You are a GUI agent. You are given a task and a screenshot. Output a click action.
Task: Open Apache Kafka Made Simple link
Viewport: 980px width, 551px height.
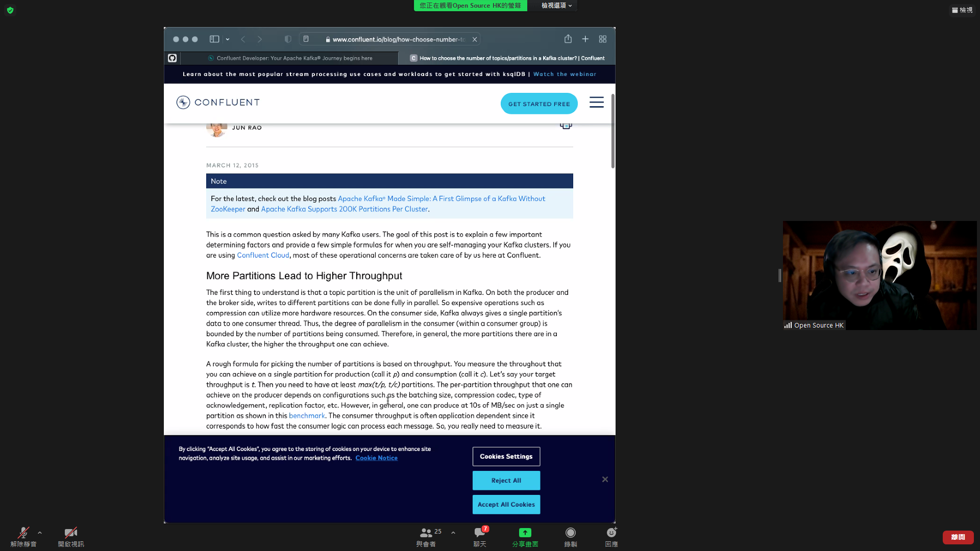click(378, 204)
